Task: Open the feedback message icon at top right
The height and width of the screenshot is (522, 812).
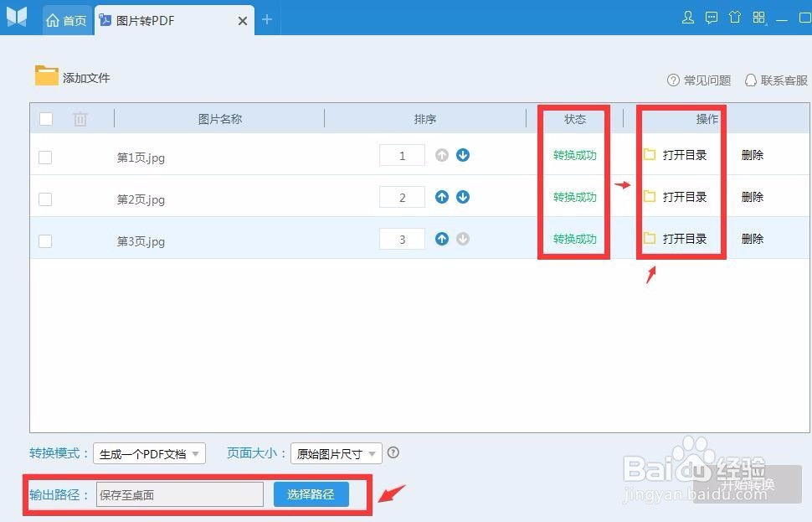Action: (x=711, y=17)
